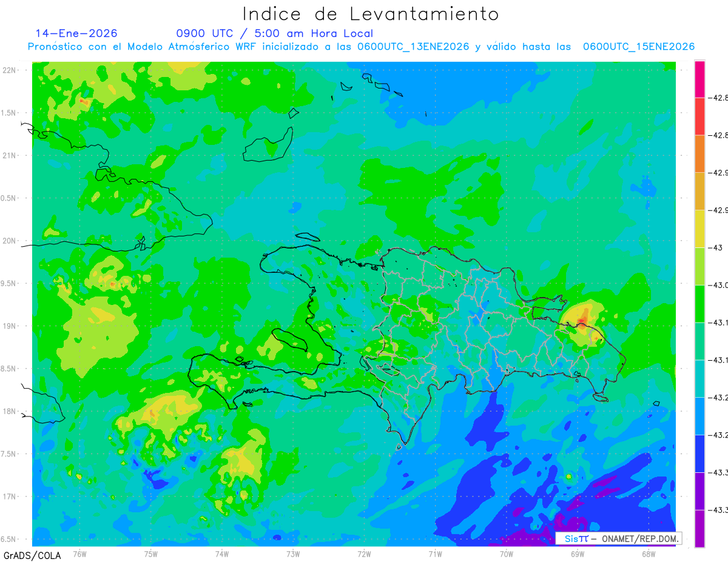Click the 69W longitude label
The height and width of the screenshot is (562, 728).
click(578, 554)
